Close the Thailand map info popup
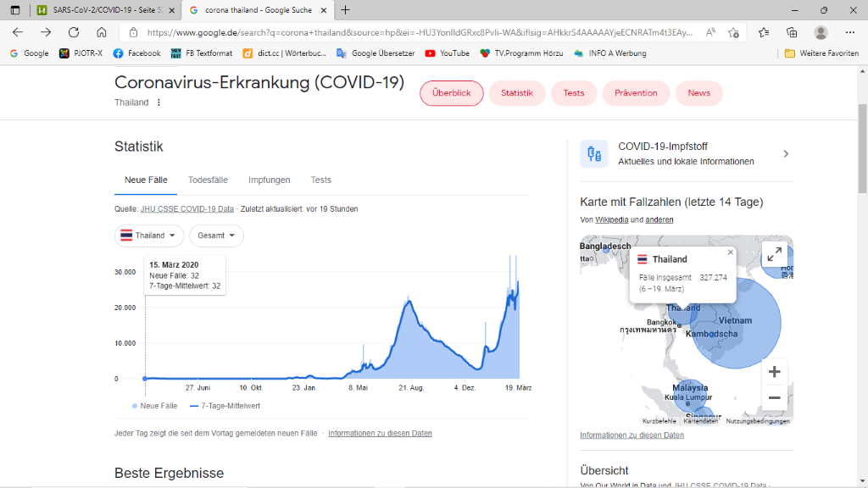Image resolution: width=868 pixels, height=488 pixels. click(730, 252)
